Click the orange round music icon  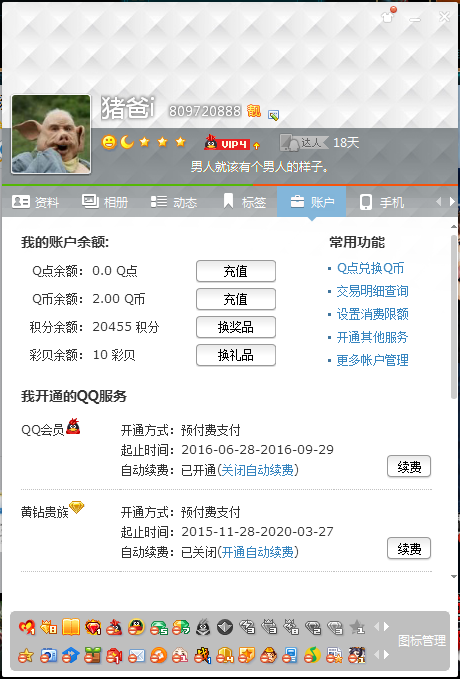(x=159, y=655)
